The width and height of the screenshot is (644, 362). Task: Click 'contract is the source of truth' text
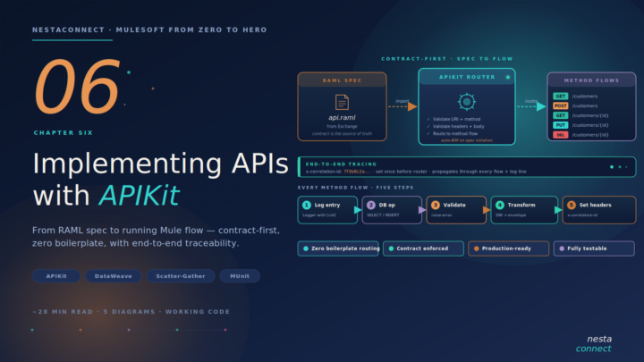[342, 134]
